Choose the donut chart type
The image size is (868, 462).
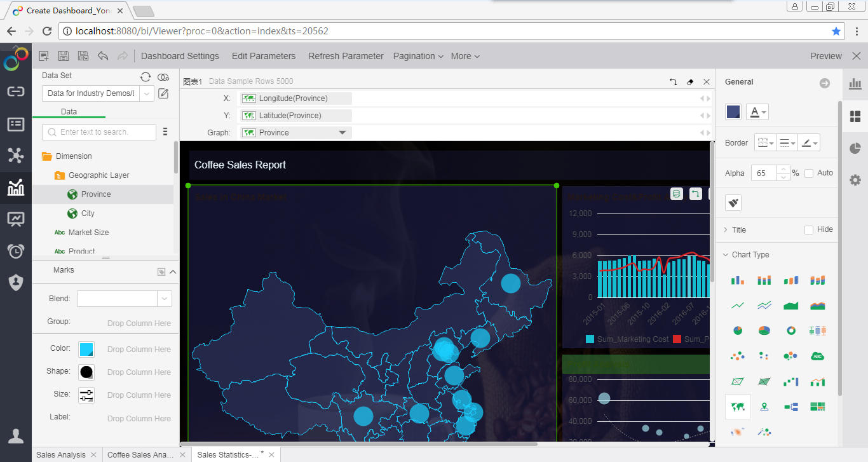click(791, 330)
